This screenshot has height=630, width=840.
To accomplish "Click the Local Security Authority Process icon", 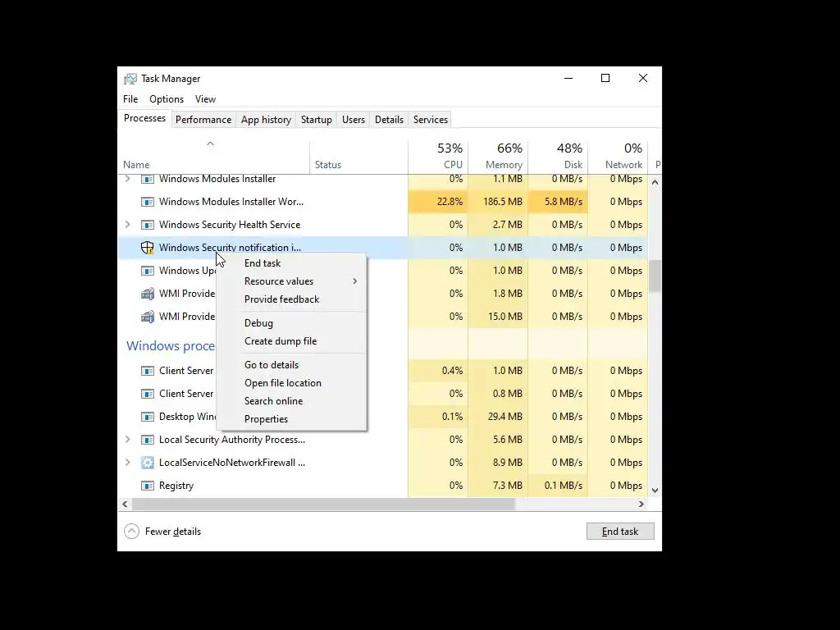I will point(148,440).
